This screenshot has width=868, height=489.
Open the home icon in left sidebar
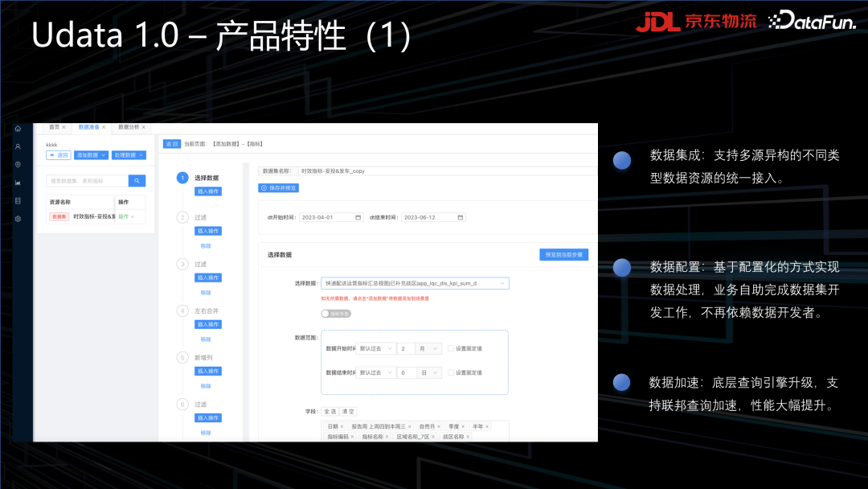pyautogui.click(x=18, y=129)
